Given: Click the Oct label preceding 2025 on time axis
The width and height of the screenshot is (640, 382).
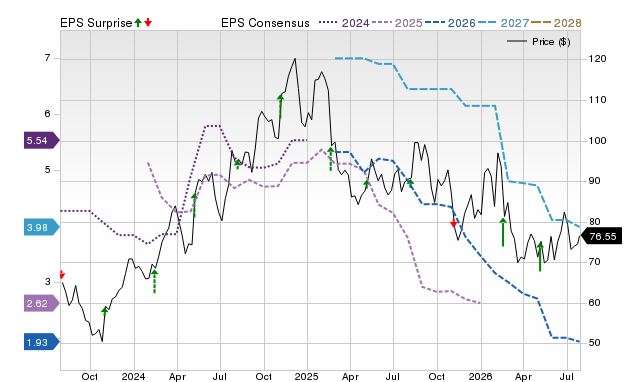Looking at the screenshot, I should pos(264,376).
